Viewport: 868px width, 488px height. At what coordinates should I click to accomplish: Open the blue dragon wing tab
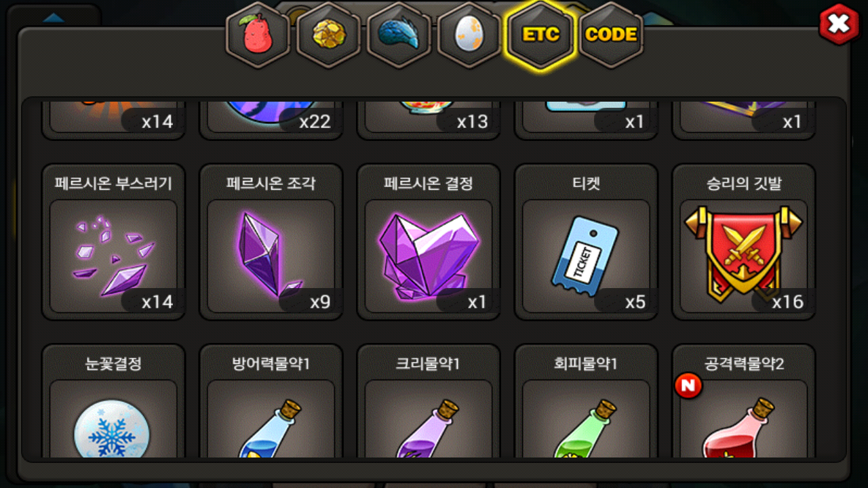[x=399, y=35]
